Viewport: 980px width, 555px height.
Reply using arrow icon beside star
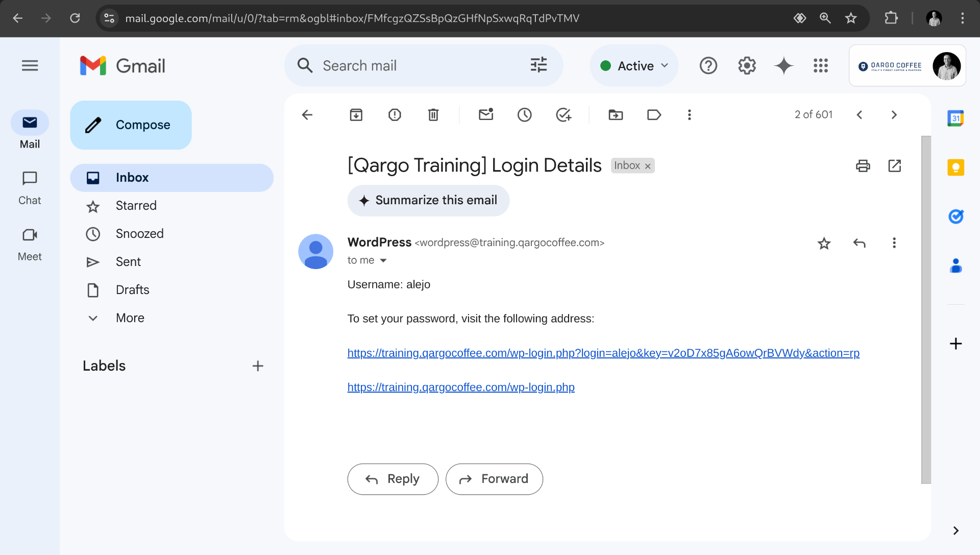[860, 243]
